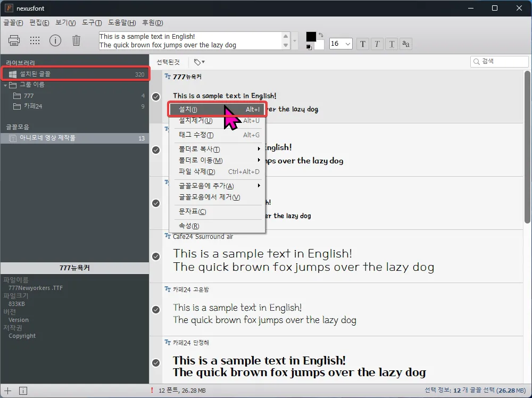This screenshot has width=532, height=398.
Task: Toggle anti-aliasing 'aa' button
Action: pos(406,44)
